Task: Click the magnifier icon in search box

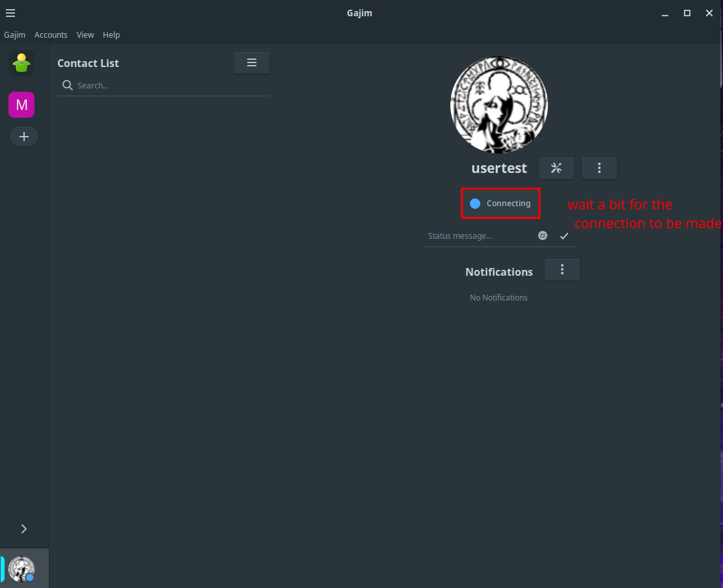Action: click(x=67, y=85)
